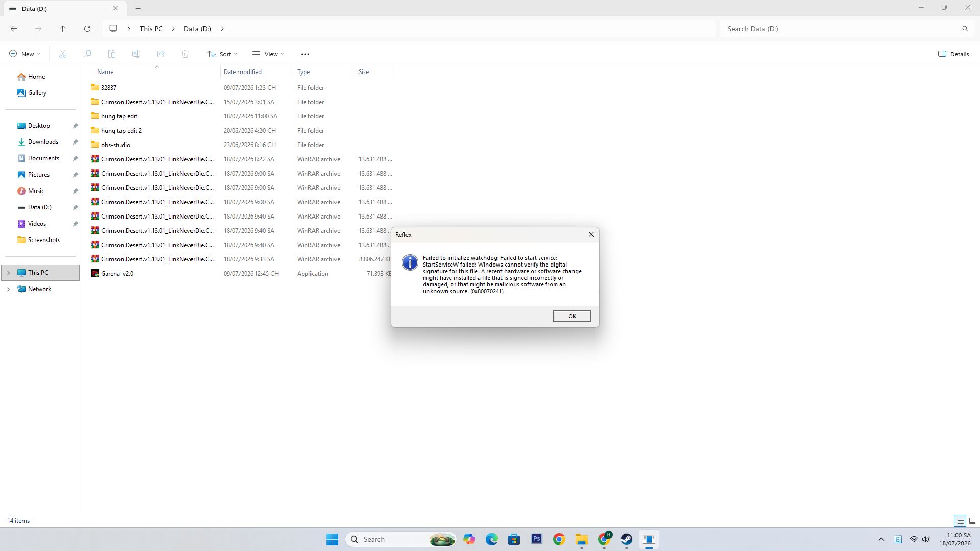Image resolution: width=980 pixels, height=551 pixels.
Task: Open the View layout menu
Action: coord(268,54)
